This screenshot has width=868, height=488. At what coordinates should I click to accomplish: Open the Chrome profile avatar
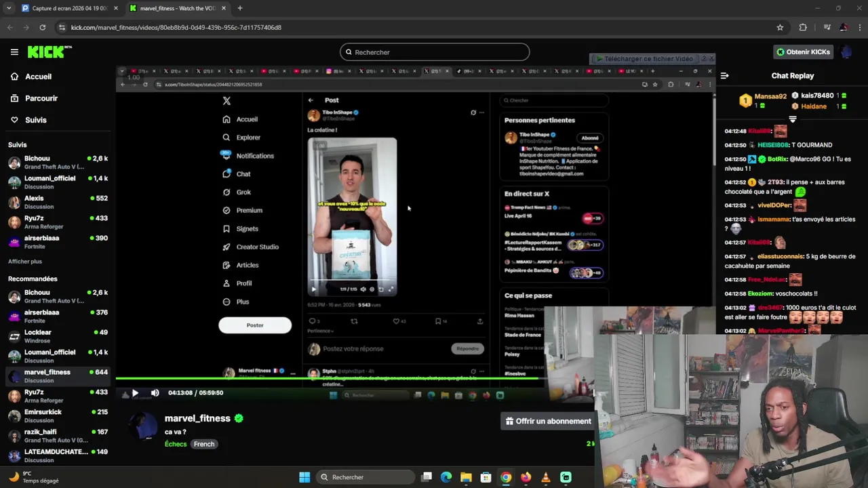(843, 27)
